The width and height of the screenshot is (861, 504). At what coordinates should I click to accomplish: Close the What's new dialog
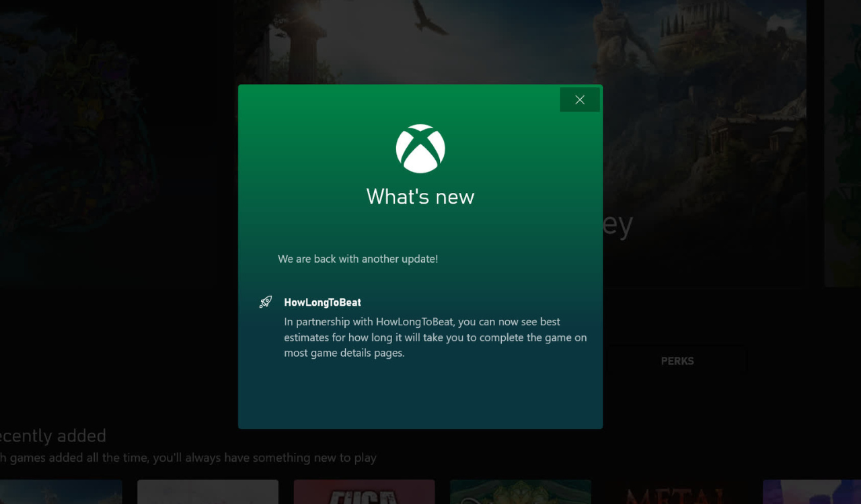click(579, 99)
